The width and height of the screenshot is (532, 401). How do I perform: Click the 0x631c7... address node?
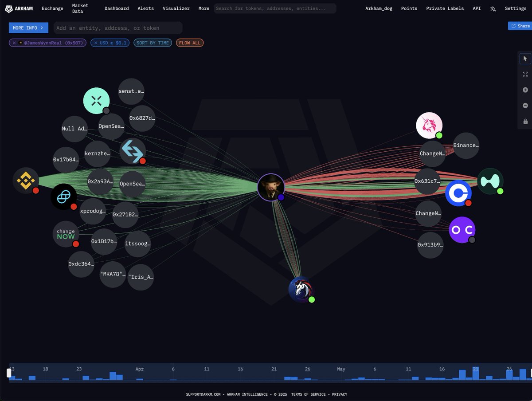(x=427, y=181)
